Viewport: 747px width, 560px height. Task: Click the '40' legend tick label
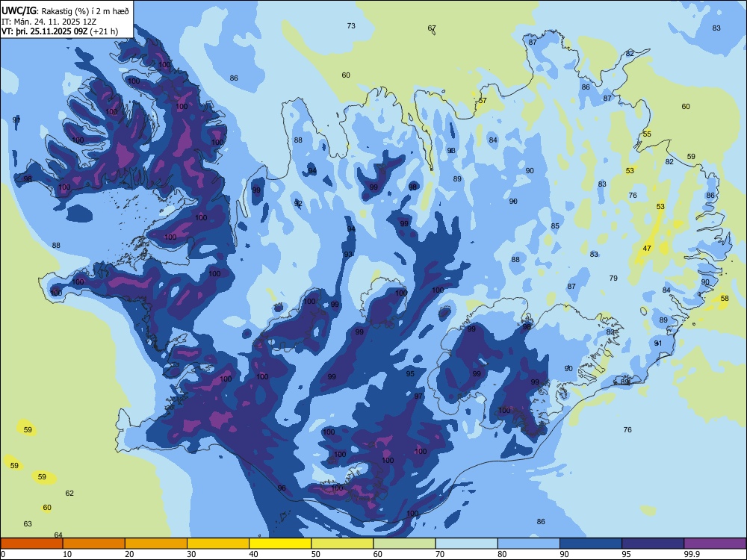(253, 554)
